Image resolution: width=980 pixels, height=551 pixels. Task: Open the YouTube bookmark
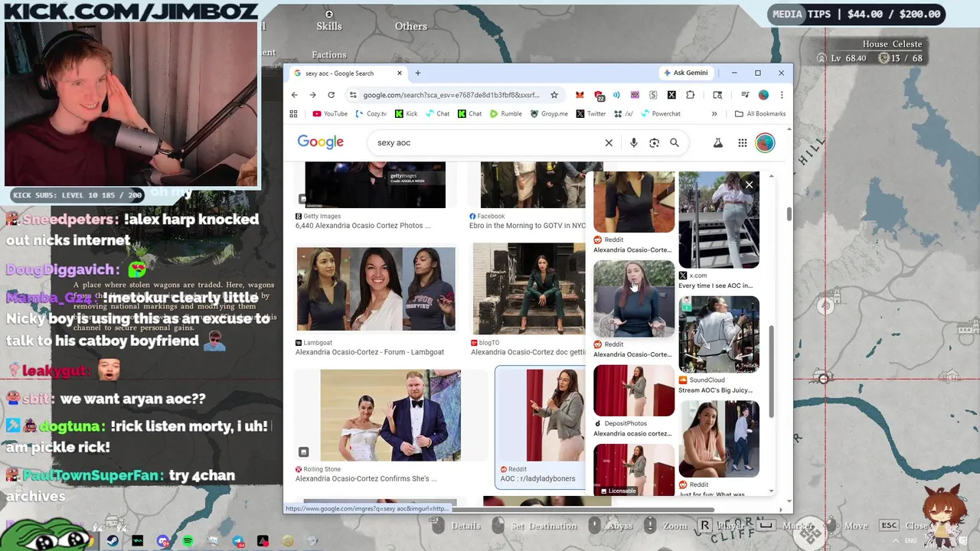pyautogui.click(x=330, y=114)
